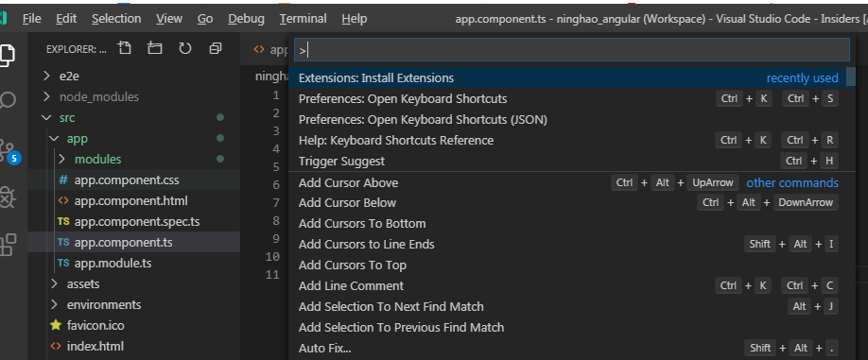Open the Help menu
This screenshot has width=868, height=360.
click(355, 18)
